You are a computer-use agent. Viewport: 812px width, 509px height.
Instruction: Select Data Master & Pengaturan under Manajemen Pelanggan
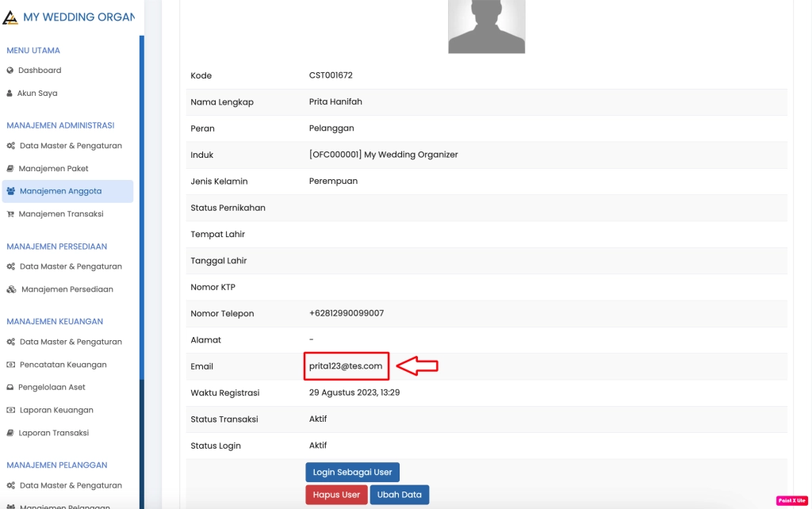coord(71,484)
